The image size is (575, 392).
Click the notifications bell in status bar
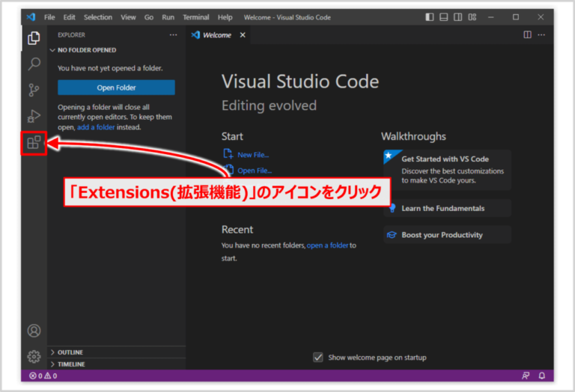(x=541, y=376)
